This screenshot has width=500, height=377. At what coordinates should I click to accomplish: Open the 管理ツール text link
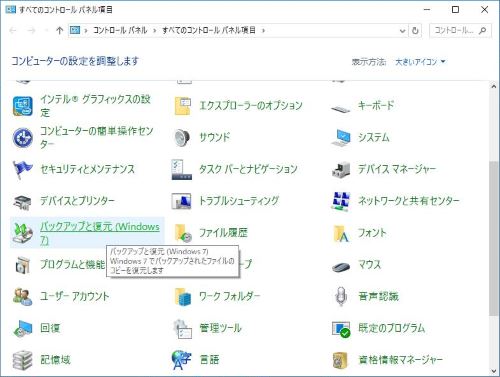[x=220, y=328]
